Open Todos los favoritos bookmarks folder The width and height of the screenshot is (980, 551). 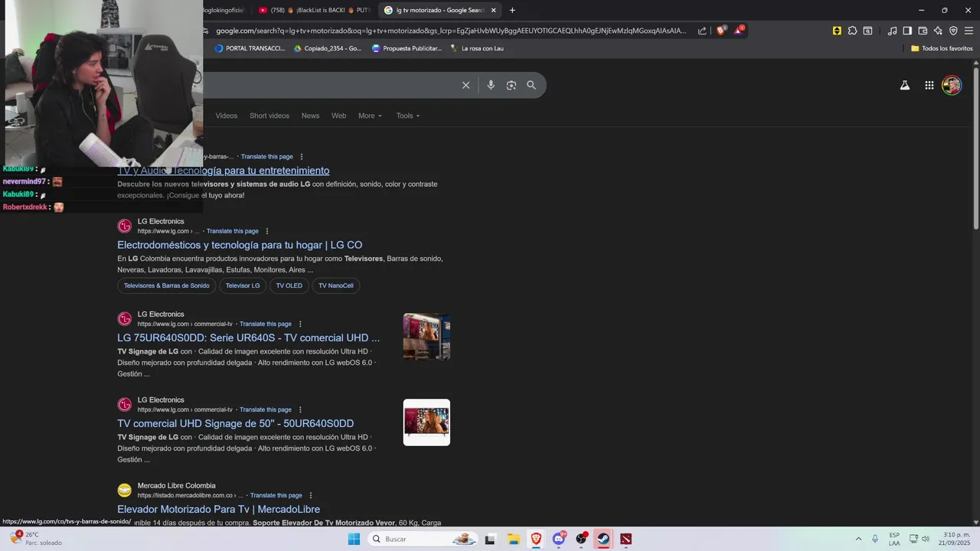point(942,48)
